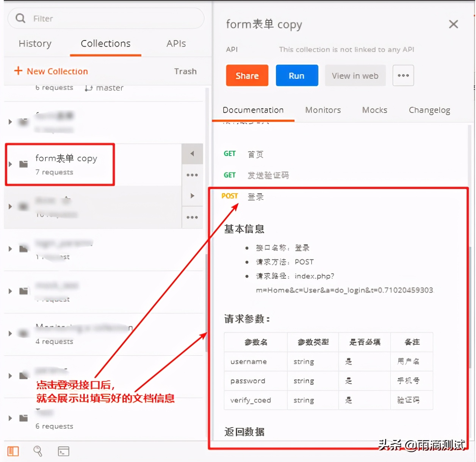
Task: Open the console icon at the bottom
Action: [x=63, y=451]
